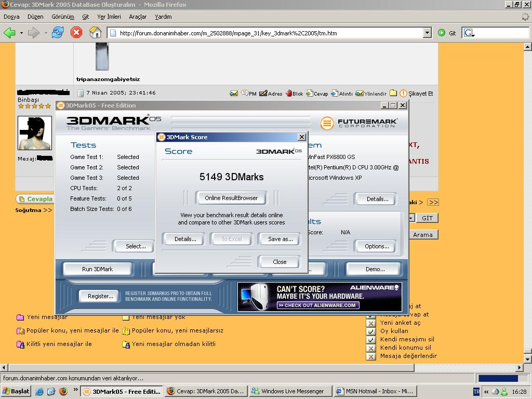Click the email icon left of PM
532x399 pixels.
[x=234, y=94]
